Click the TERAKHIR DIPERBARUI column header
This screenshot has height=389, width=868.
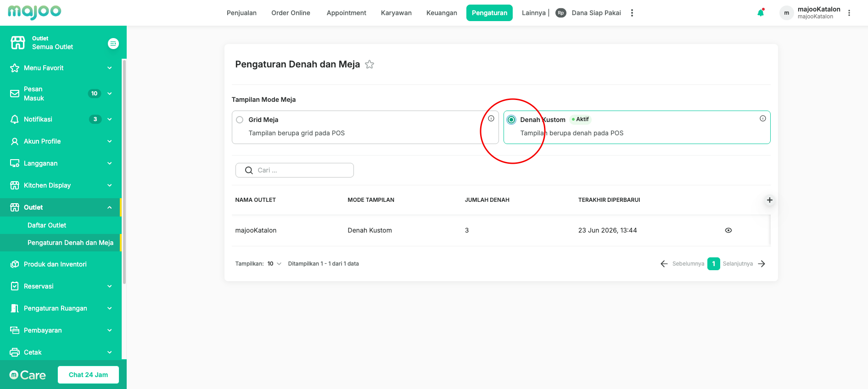coord(609,200)
